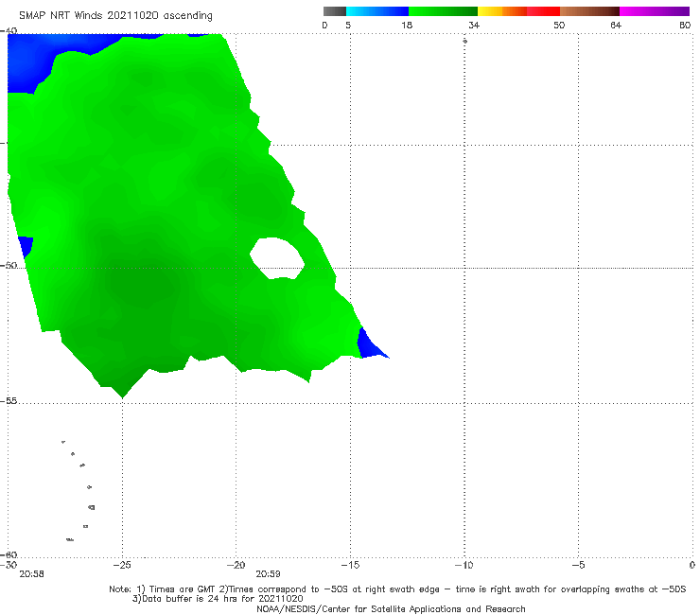Image resolution: width=700 pixels, height=615 pixels.
Task: Click the '50' label under the color bar
Action: click(x=559, y=26)
